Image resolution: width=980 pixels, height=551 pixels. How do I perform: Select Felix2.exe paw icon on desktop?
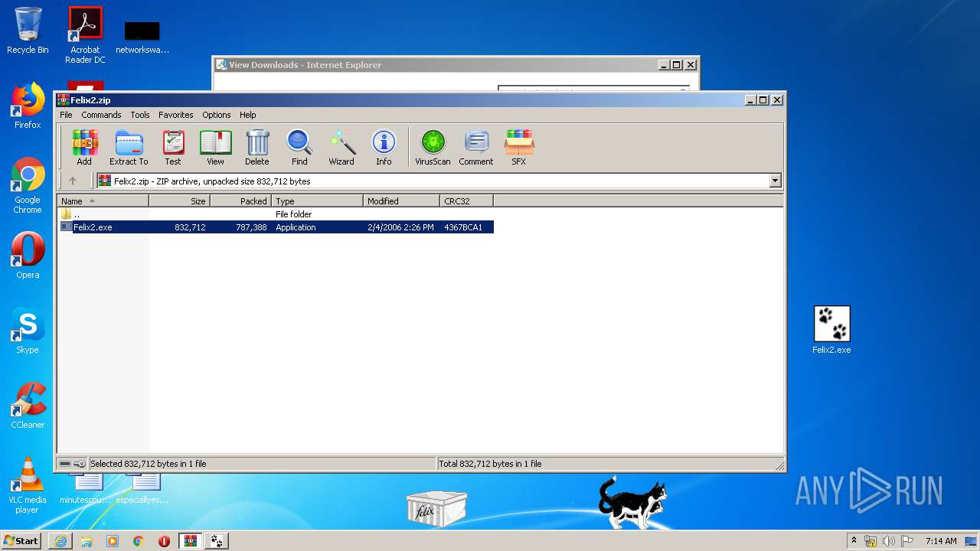point(832,330)
